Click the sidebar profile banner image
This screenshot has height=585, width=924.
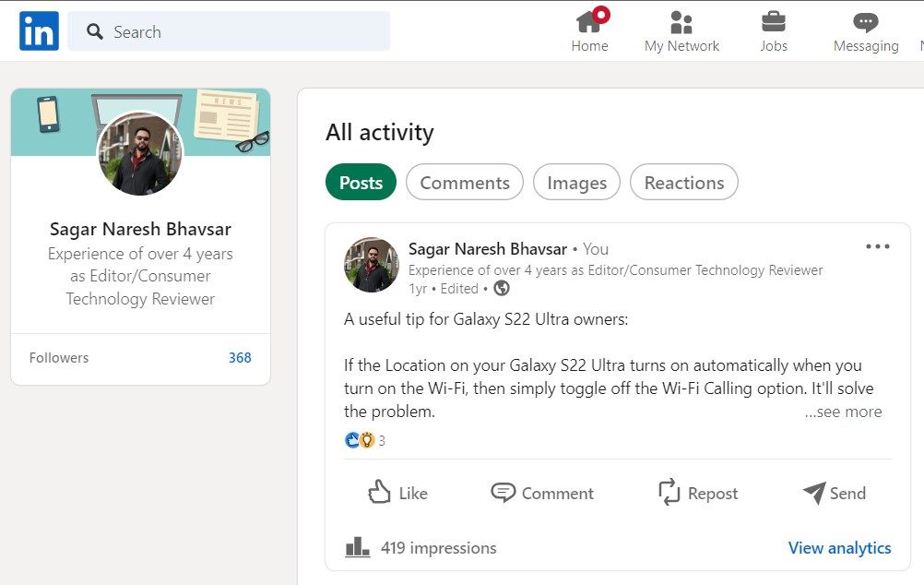point(140,122)
